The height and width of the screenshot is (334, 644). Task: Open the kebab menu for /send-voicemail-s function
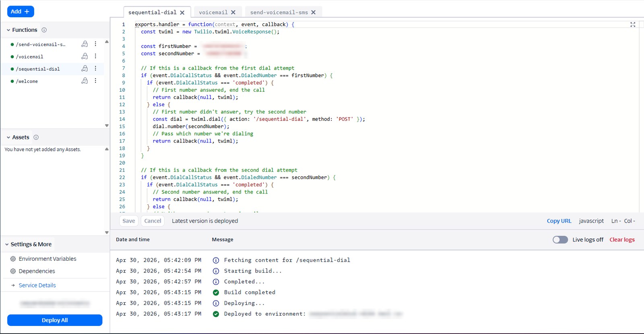click(x=95, y=44)
